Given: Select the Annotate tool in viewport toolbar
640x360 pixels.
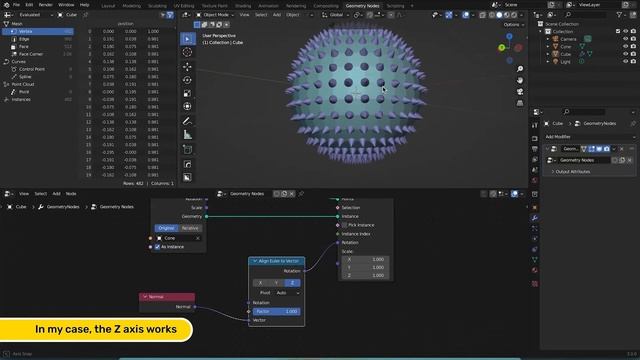Looking at the screenshot, I should click(187, 121).
